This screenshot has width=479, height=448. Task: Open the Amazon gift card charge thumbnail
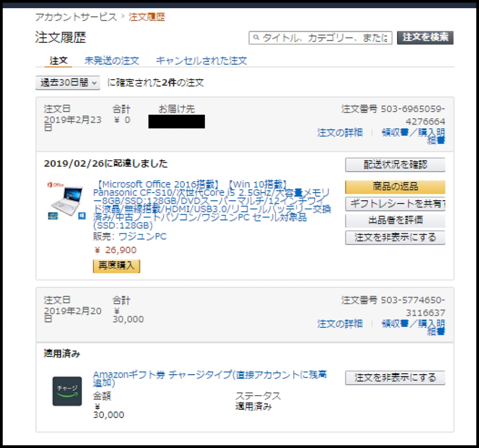pos(67,391)
